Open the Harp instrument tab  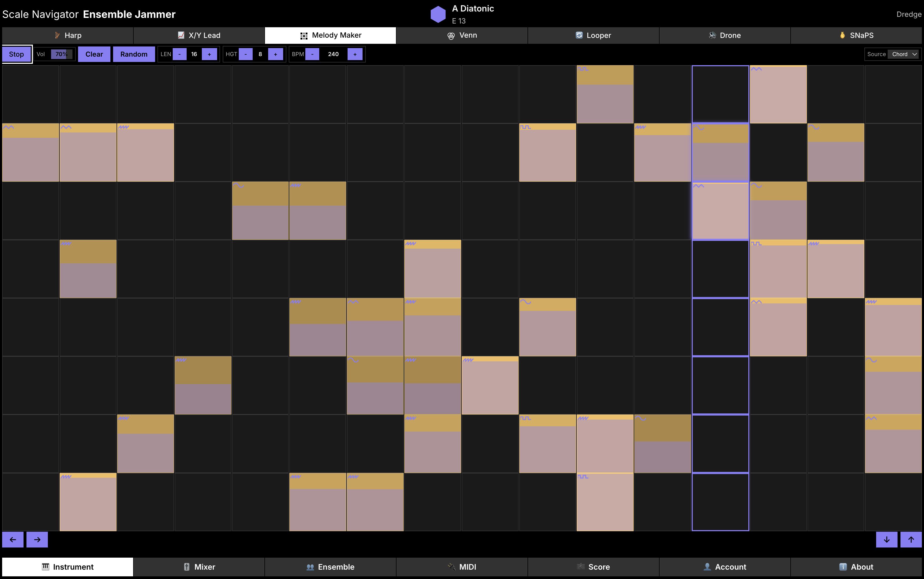(x=68, y=35)
